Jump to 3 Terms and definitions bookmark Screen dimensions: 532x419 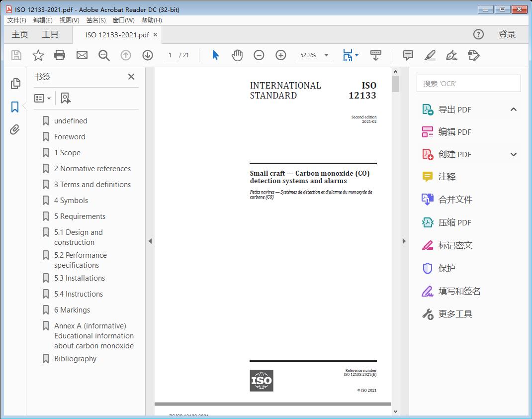tap(92, 185)
